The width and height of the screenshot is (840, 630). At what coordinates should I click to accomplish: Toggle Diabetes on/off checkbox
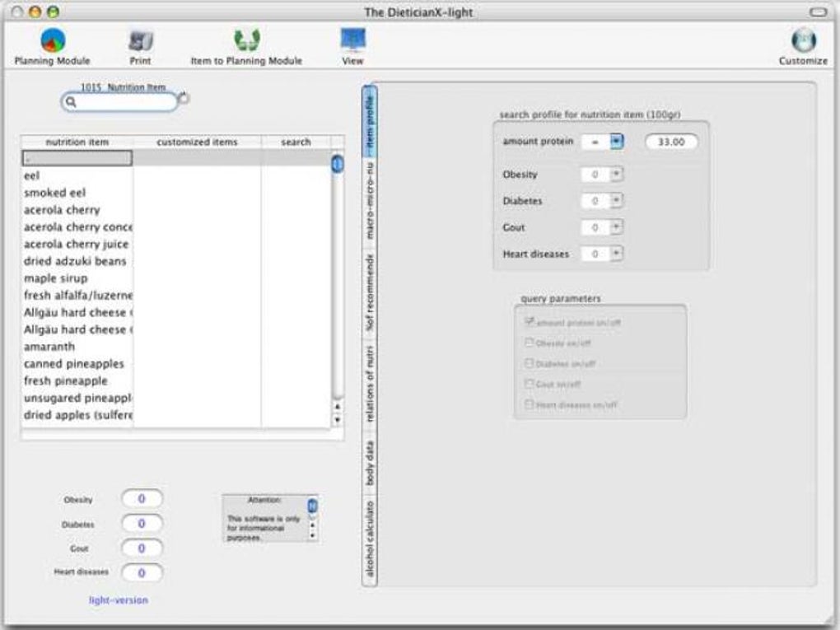[x=530, y=363]
